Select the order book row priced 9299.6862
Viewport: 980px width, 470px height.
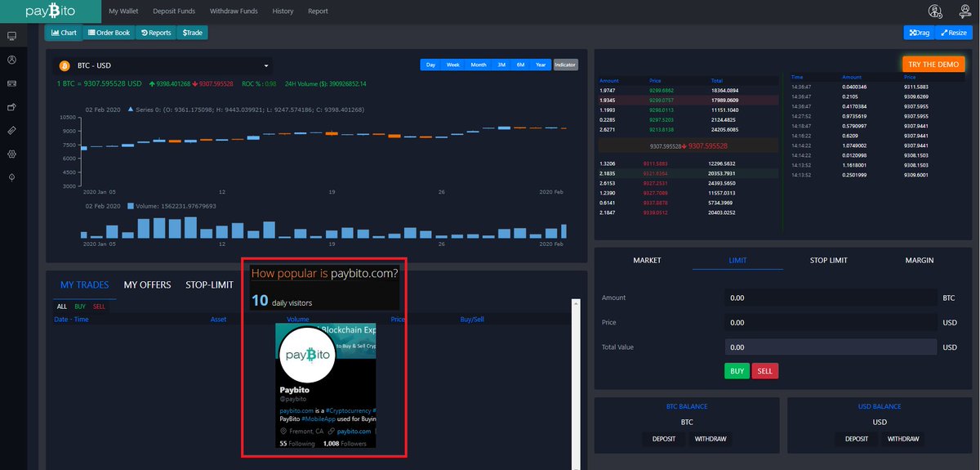pos(687,90)
